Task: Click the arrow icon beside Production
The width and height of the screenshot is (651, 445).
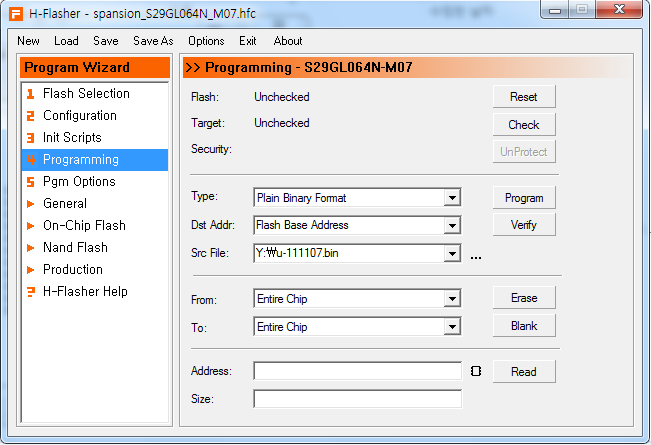Action: coord(30,270)
